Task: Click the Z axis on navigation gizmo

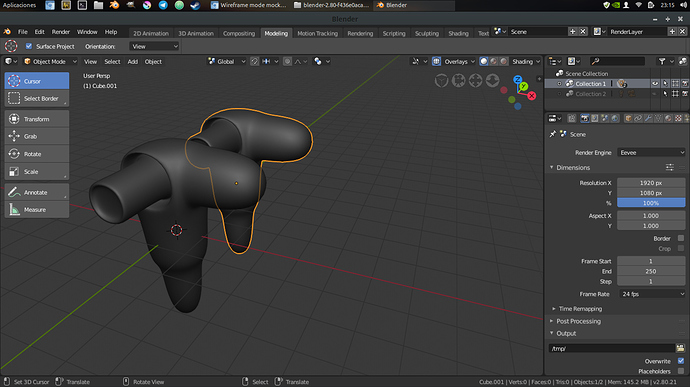Action: tap(518, 79)
